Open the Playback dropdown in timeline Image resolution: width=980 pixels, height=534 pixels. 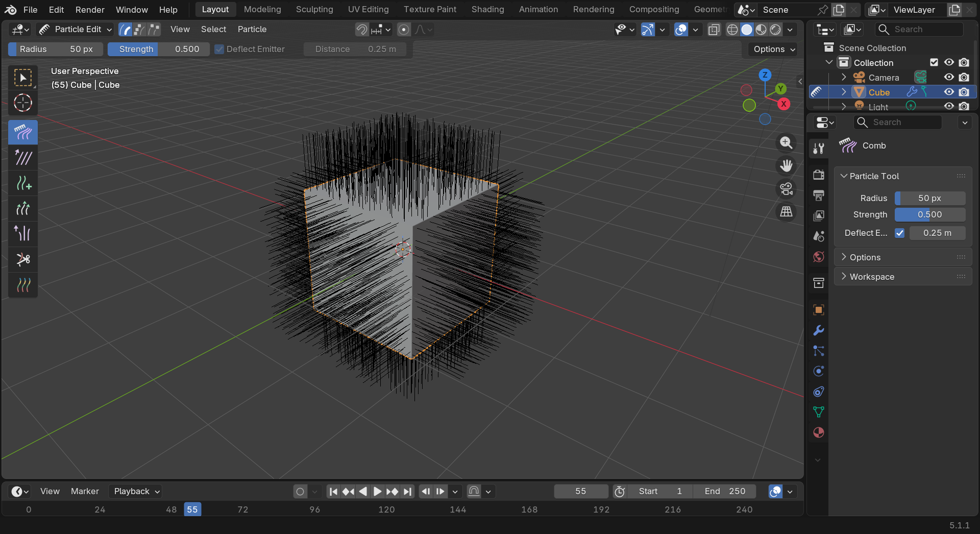click(x=136, y=491)
